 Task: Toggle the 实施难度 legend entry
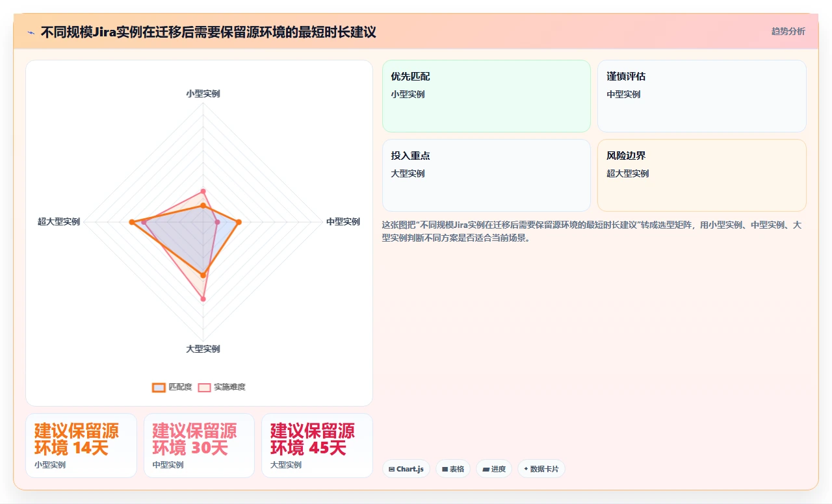(x=222, y=387)
